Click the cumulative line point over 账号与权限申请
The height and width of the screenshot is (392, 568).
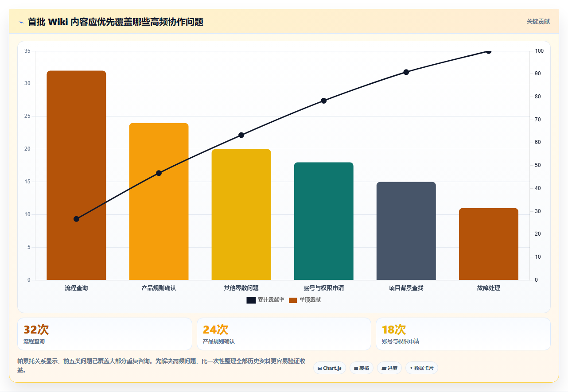[x=323, y=101]
